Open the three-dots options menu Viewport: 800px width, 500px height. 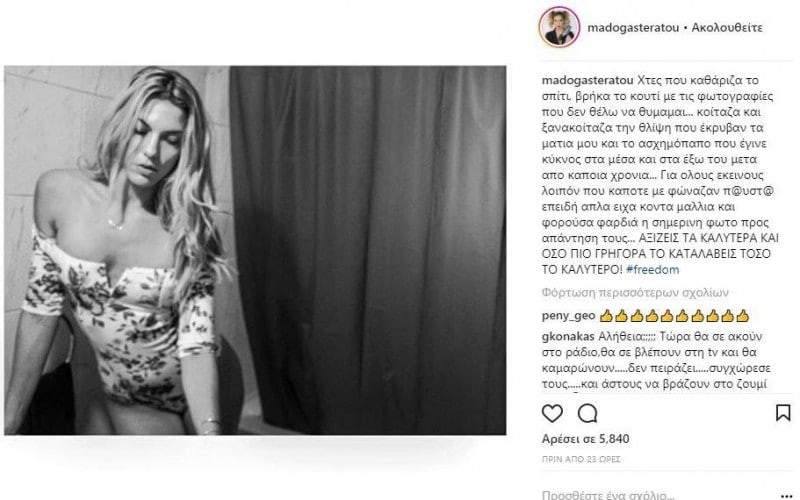coord(787,496)
